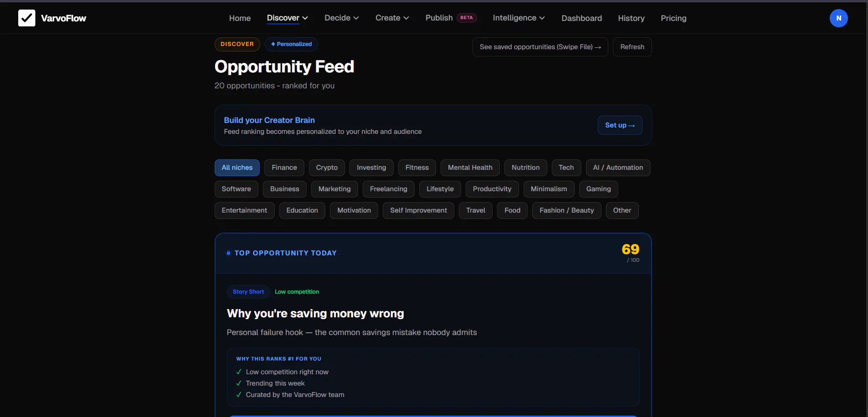Select the Freelancing niche filter
The image size is (868, 417).
388,189
